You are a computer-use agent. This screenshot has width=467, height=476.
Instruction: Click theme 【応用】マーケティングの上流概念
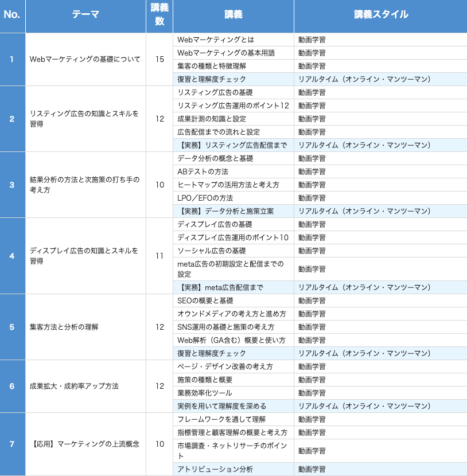click(85, 444)
